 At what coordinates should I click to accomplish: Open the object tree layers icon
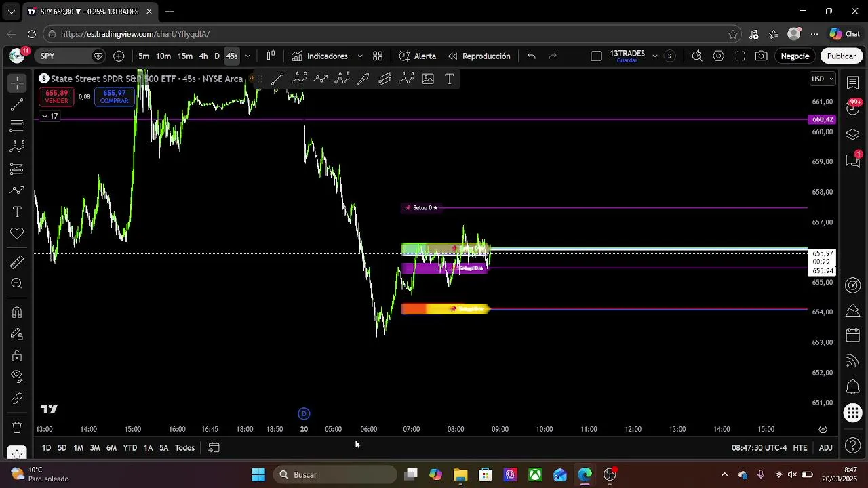(853, 134)
